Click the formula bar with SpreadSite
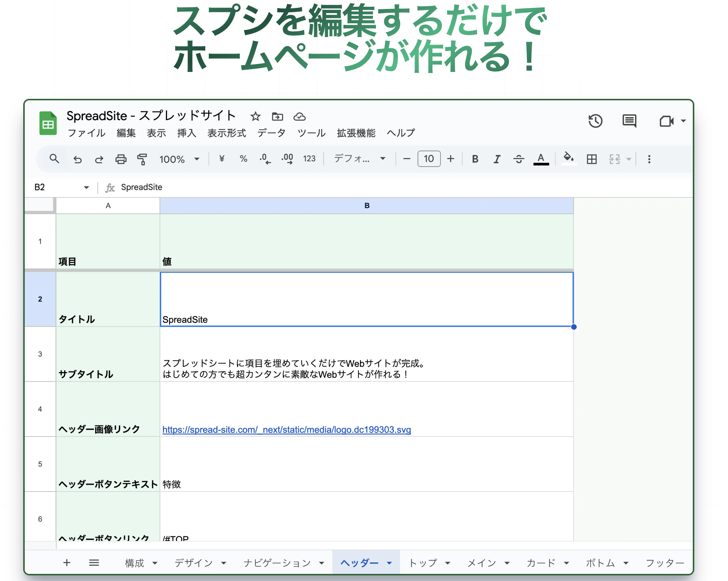This screenshot has width=728, height=581. pyautogui.click(x=404, y=187)
